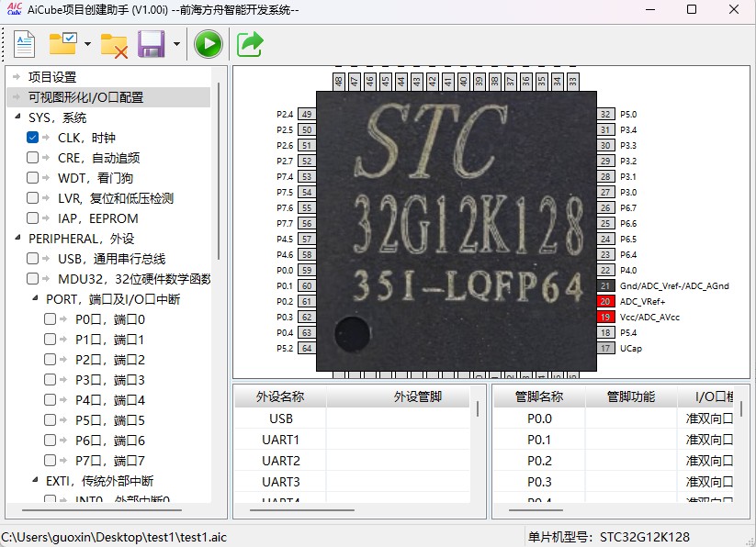Click the AiCube app icon in title bar

(x=15, y=8)
